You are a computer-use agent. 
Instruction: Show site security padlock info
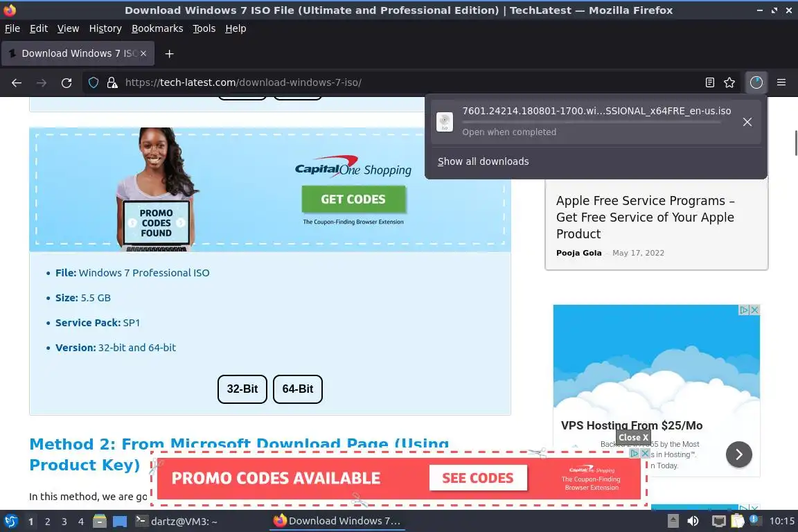pos(112,82)
